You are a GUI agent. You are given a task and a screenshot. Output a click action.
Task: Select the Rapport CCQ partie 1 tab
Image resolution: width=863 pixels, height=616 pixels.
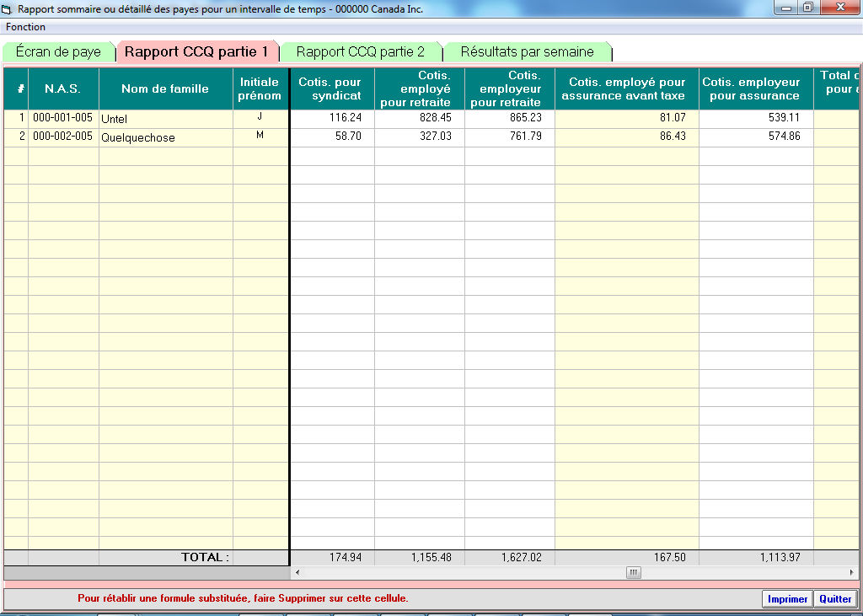point(196,52)
